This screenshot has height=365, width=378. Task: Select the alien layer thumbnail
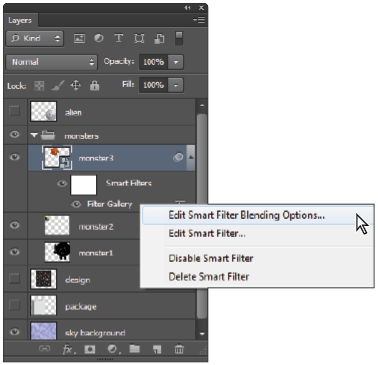(x=43, y=111)
